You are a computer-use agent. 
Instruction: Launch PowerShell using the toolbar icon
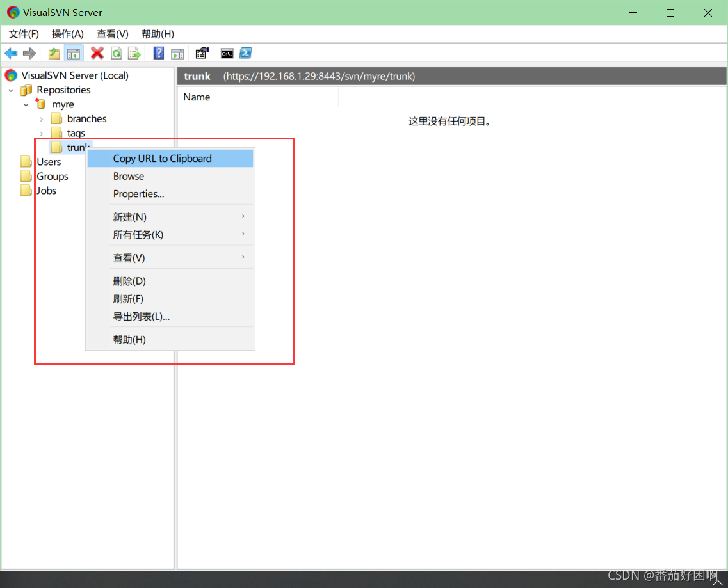point(246,53)
